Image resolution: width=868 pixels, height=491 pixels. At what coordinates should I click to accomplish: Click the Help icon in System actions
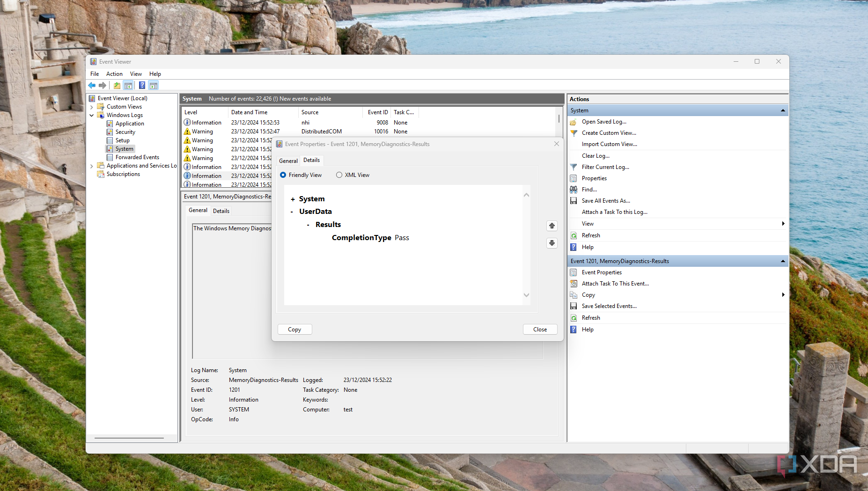click(574, 247)
